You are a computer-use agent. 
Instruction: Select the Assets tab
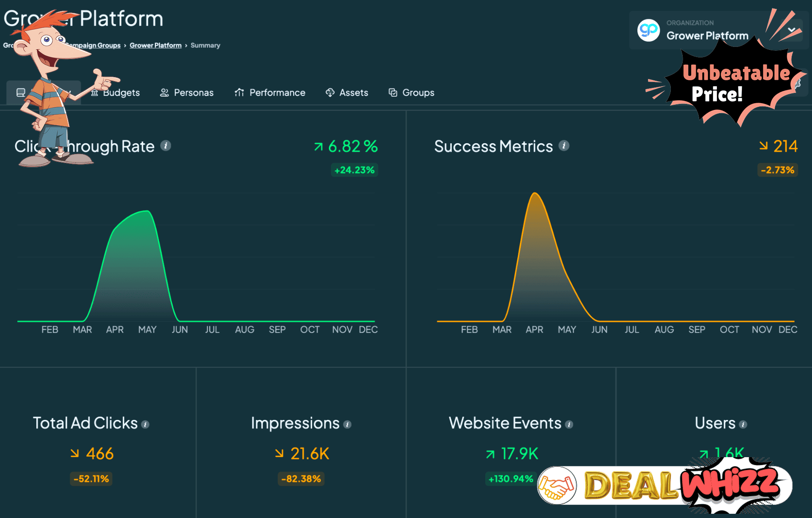[x=347, y=93]
